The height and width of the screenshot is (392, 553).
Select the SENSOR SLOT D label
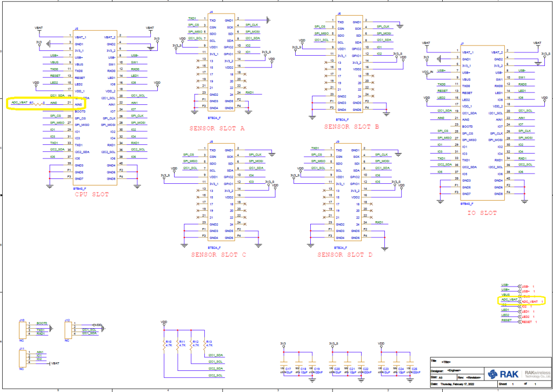tap(345, 254)
